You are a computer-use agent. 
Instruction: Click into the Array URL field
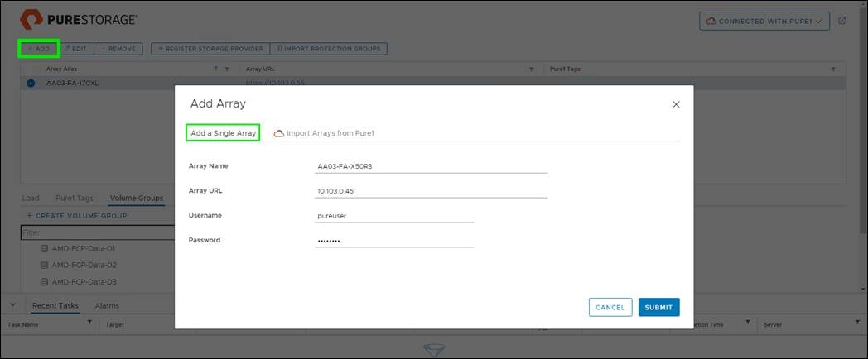pyautogui.click(x=431, y=191)
